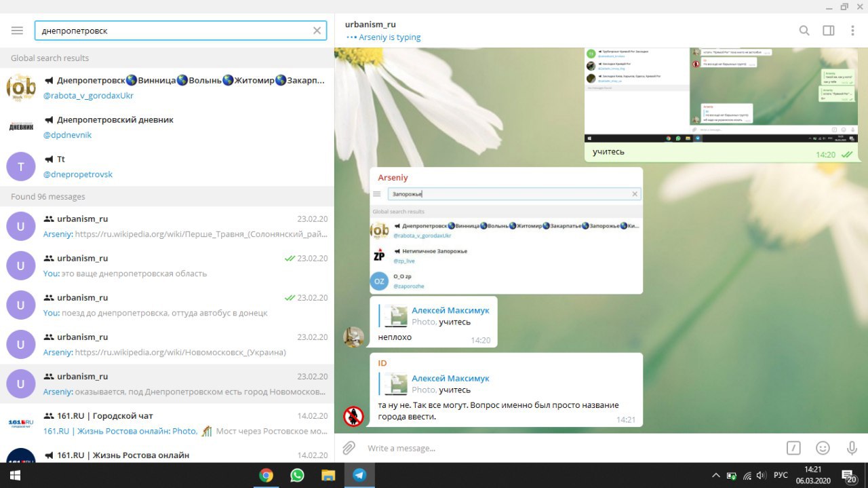Open WhatsApp from taskbar

pos(297,476)
